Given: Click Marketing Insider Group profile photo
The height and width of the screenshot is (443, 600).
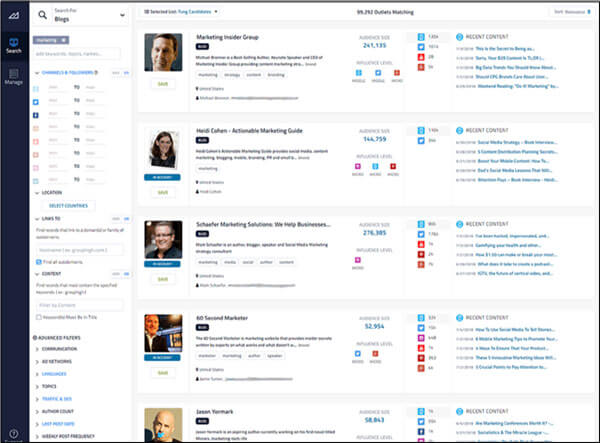Looking at the screenshot, I should pos(163,52).
